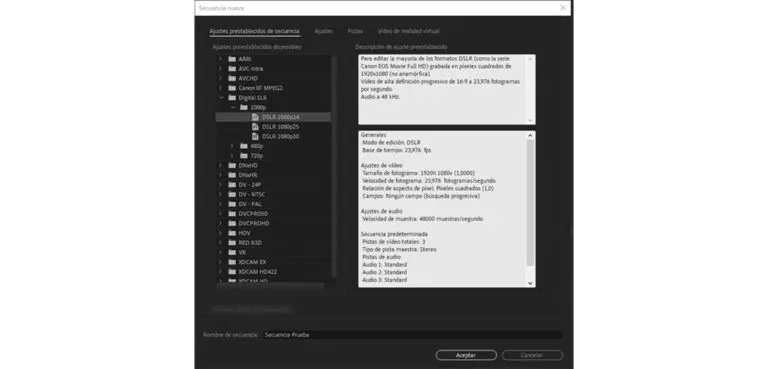Expand the 720p subfolder

click(x=232, y=156)
